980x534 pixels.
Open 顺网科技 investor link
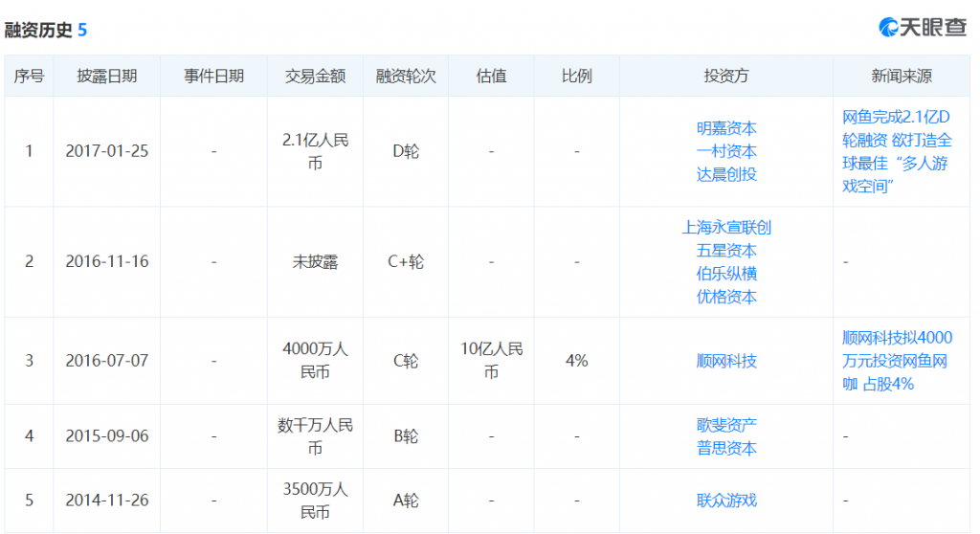pos(726,361)
